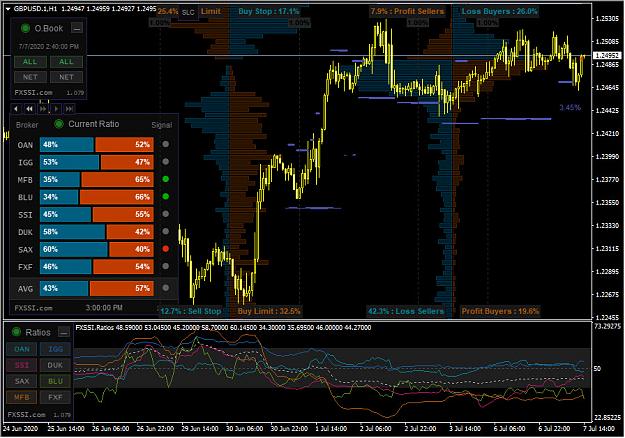The height and width of the screenshot is (438, 625).
Task: Click the FXSSI.Ratios indicator values label
Action: point(223,328)
